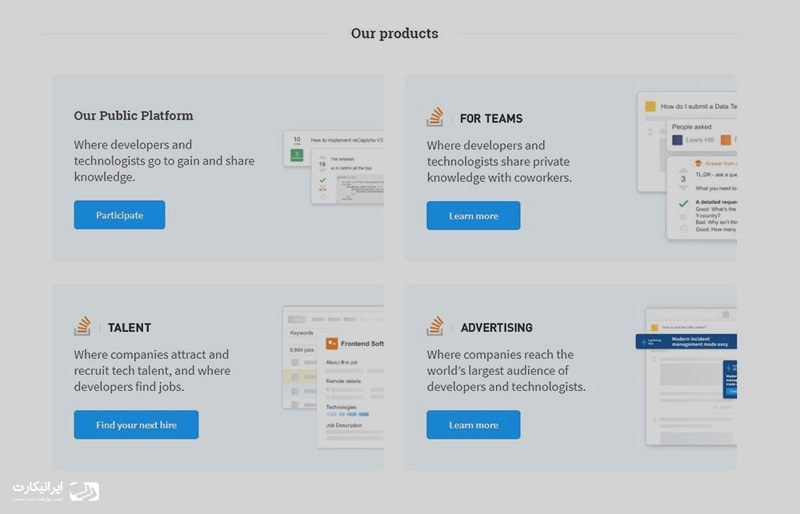800x514 pixels.
Task: Click 'technologists go to gain and share' description text
Action: [164, 161]
